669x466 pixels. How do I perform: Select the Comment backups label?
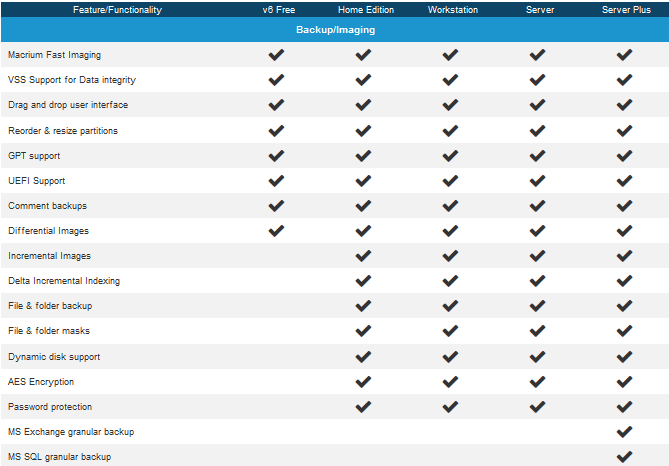pos(47,206)
